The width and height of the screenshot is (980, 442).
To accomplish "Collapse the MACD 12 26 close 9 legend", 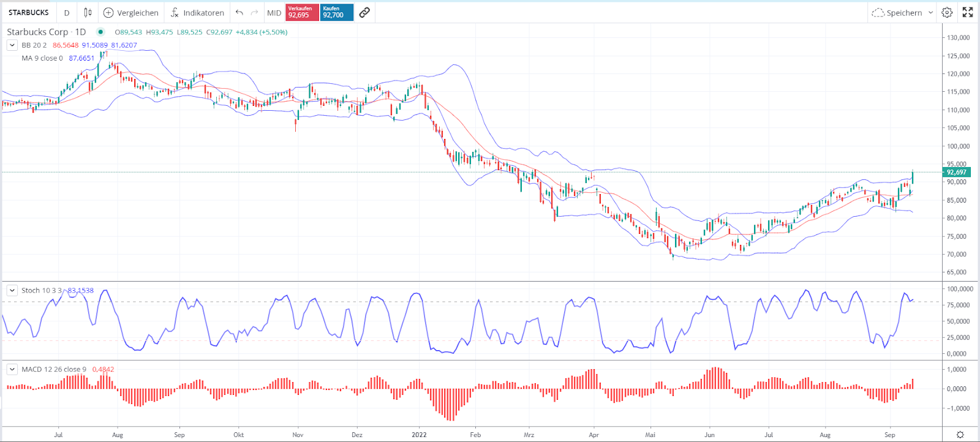I will click(12, 369).
